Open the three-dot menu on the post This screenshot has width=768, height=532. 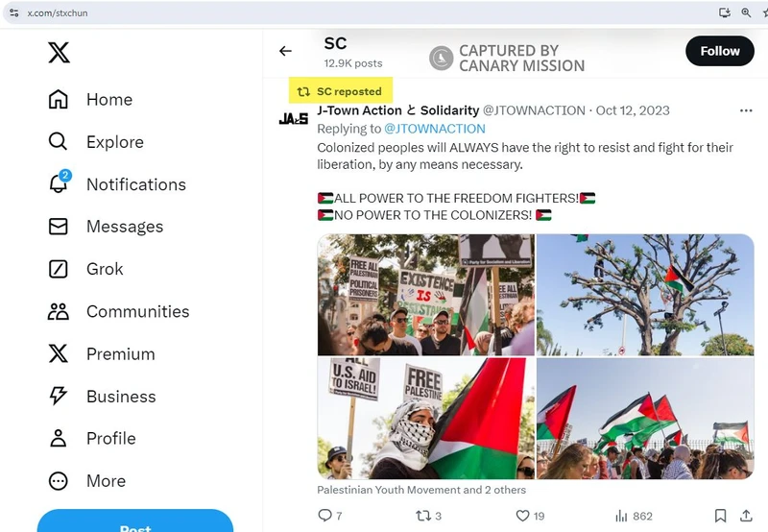tap(746, 110)
